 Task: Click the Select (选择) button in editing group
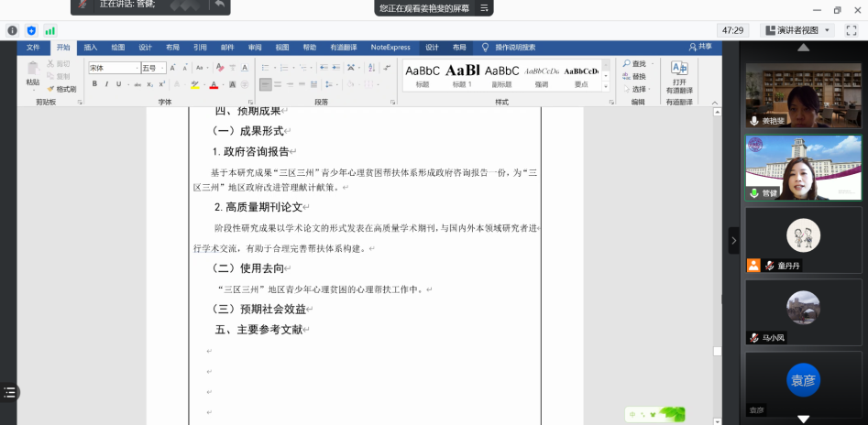coord(638,89)
